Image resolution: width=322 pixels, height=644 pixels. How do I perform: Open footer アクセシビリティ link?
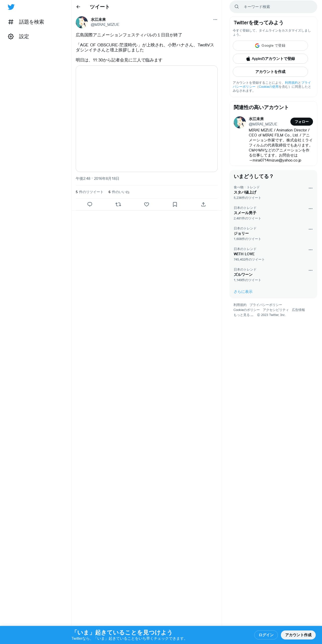pos(276,310)
